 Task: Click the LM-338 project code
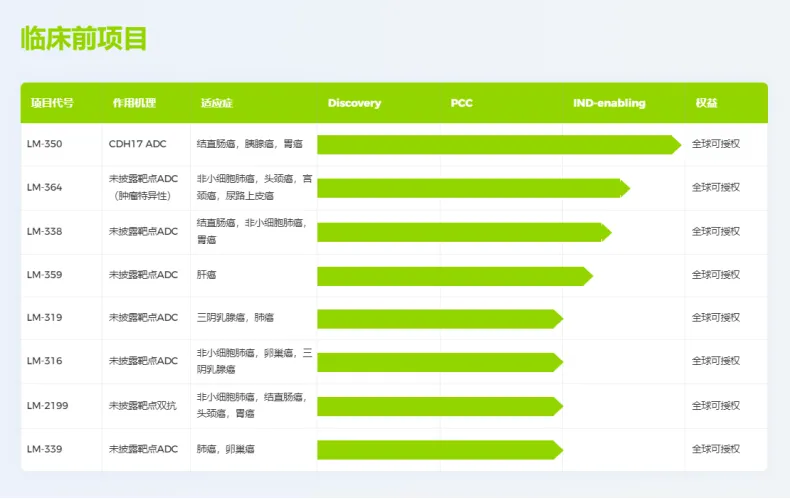click(44, 231)
